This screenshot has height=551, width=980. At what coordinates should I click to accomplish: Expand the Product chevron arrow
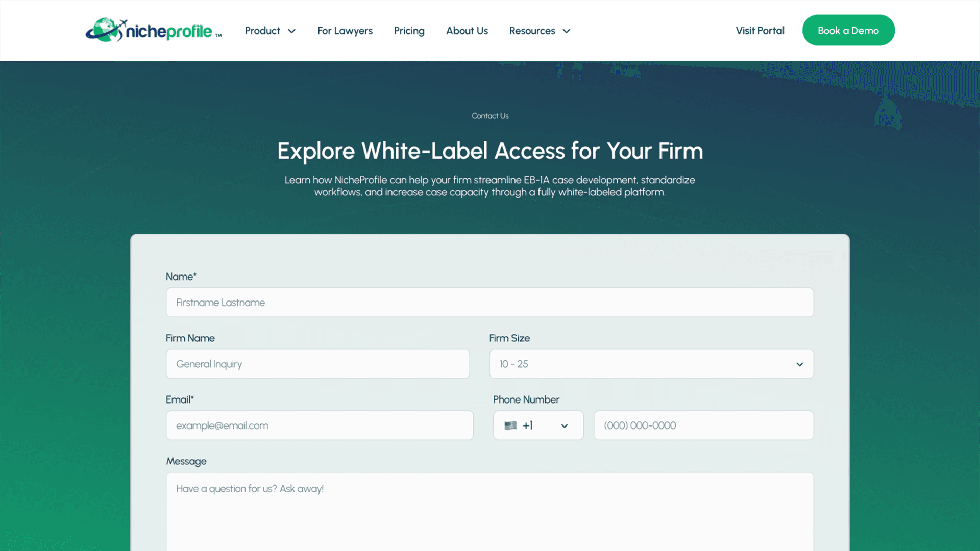[x=292, y=31]
